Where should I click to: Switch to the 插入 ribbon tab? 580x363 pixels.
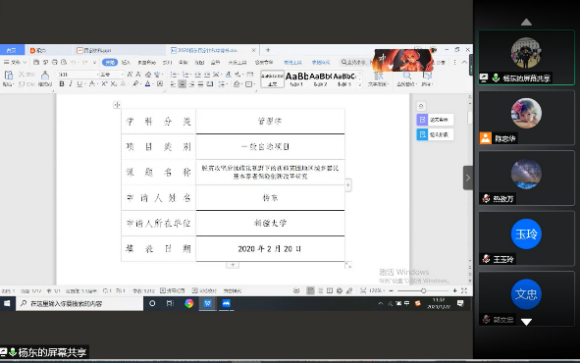point(126,62)
